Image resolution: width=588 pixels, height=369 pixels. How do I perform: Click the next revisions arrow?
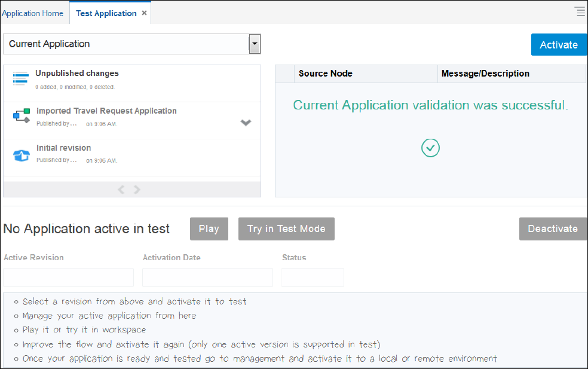[137, 189]
